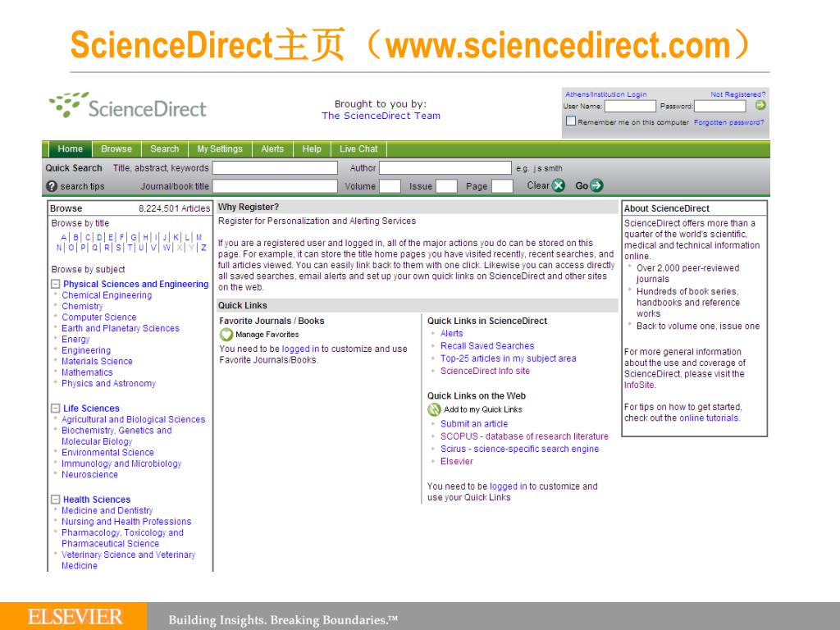Click ScienceDirect Info site link
The image size is (840, 630).
(x=486, y=371)
